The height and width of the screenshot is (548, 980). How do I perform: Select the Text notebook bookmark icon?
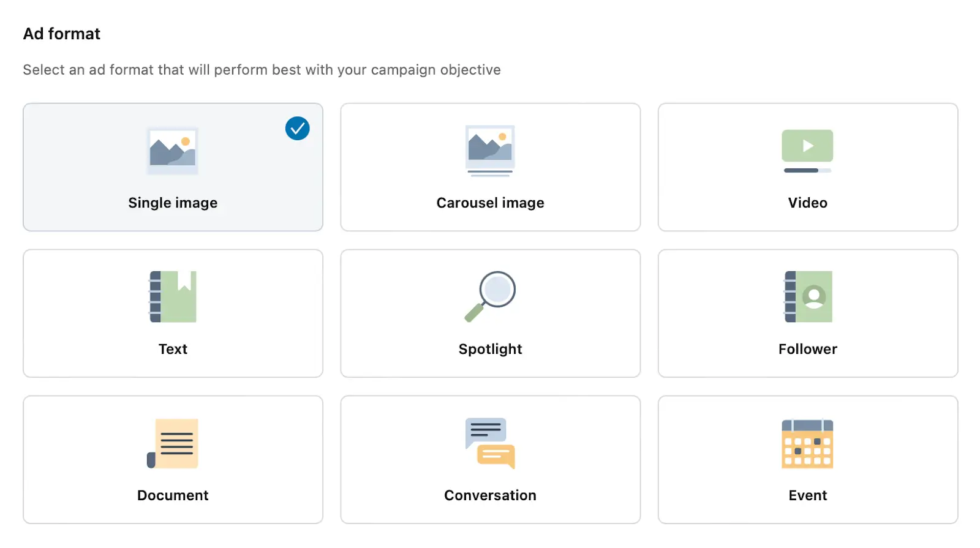(x=173, y=297)
